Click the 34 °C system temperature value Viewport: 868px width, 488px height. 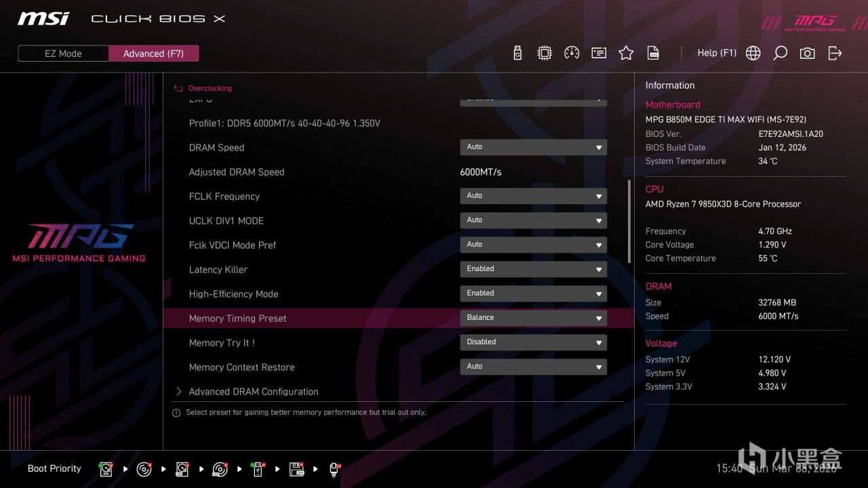pos(768,161)
